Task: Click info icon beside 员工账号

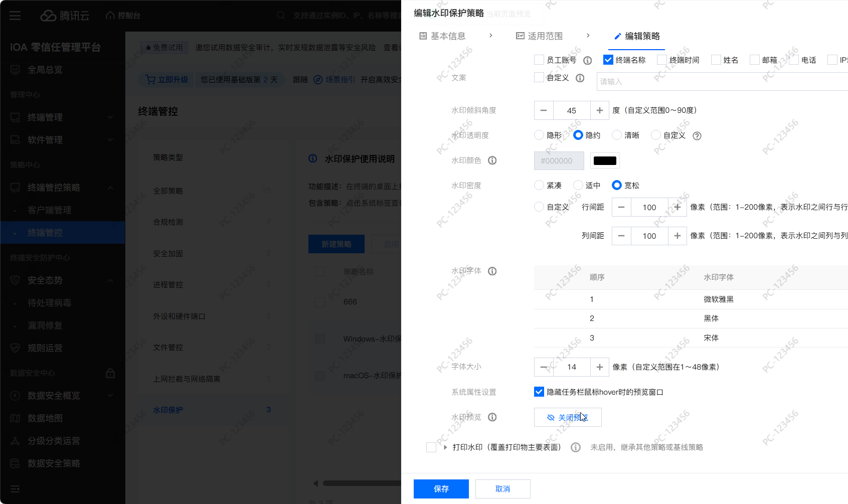Action: click(x=588, y=60)
